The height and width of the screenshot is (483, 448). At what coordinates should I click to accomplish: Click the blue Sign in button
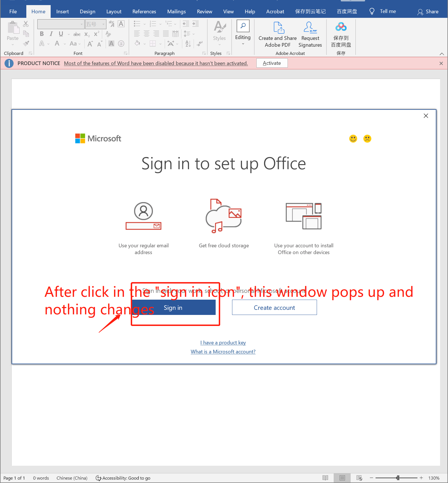click(x=173, y=308)
